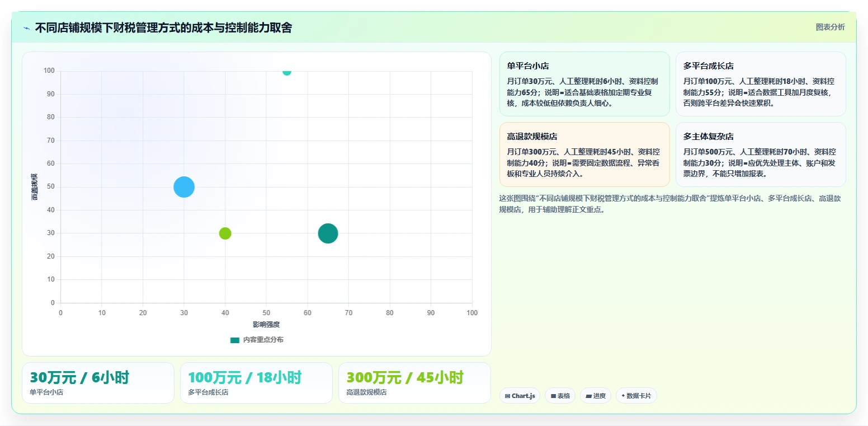Click the icon inside the 数据卡片 chip

coord(623,396)
